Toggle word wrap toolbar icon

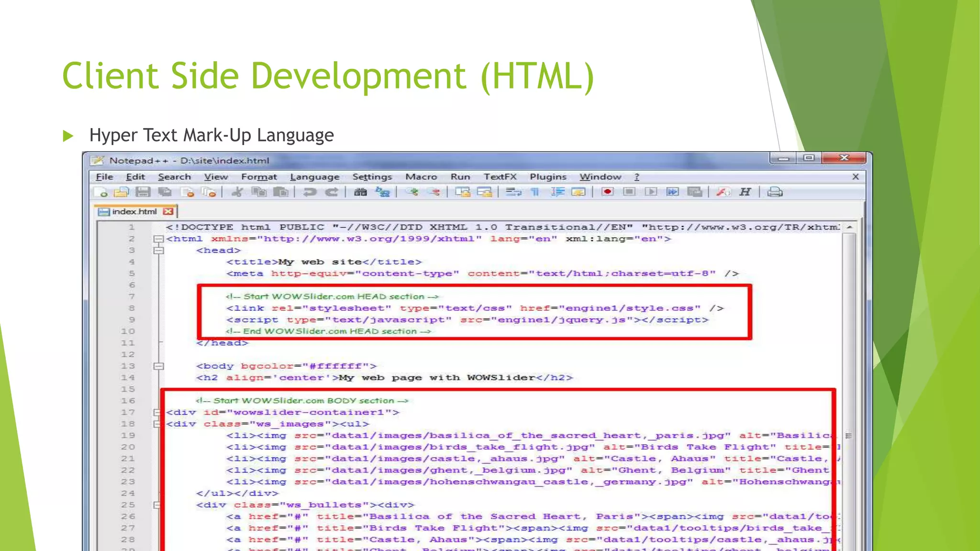(513, 192)
